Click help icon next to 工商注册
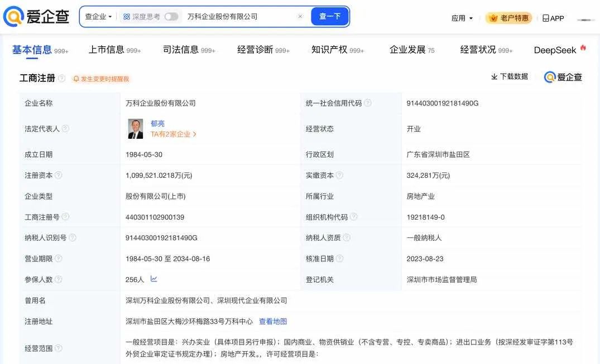 [x=61, y=79]
